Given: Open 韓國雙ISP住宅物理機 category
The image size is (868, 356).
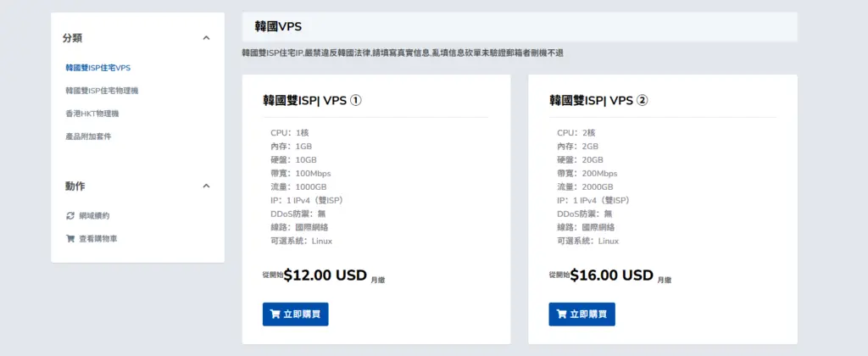Looking at the screenshot, I should point(102,90).
